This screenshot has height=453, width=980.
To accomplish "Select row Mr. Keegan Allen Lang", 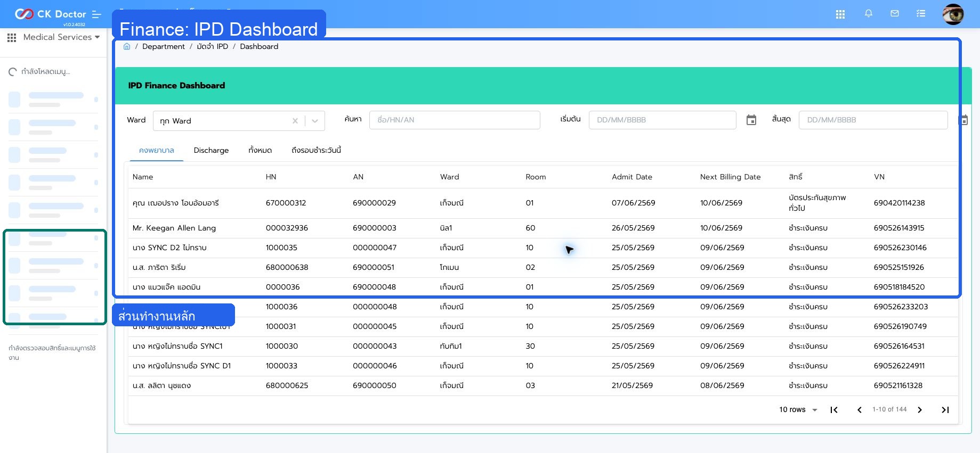I will click(542, 228).
